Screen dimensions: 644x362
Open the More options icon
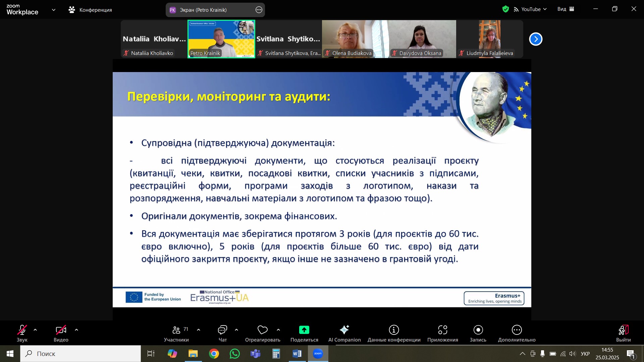(x=517, y=330)
